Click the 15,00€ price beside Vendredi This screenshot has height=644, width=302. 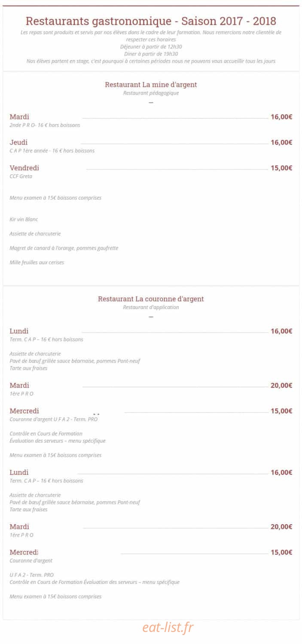click(x=281, y=168)
